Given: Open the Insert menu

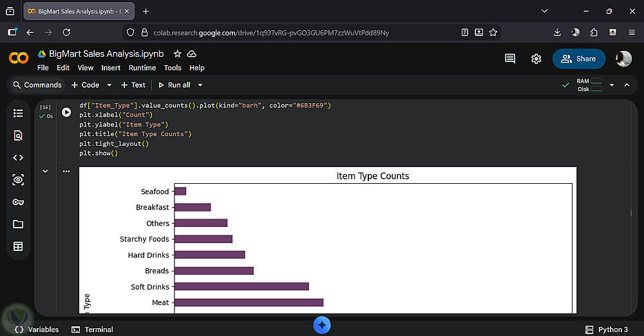Looking at the screenshot, I should (111, 68).
